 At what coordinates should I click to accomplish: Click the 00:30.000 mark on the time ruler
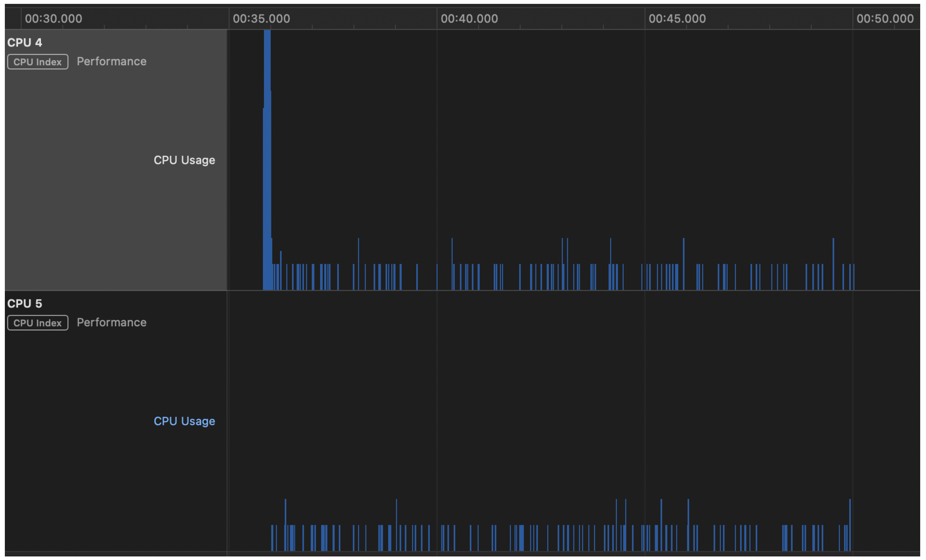point(53,18)
